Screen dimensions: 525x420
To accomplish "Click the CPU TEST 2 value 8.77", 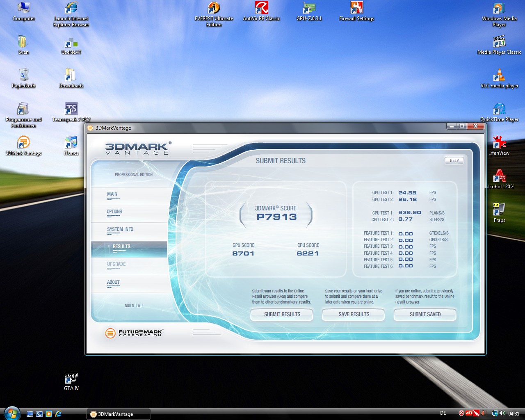I will pyautogui.click(x=405, y=219).
